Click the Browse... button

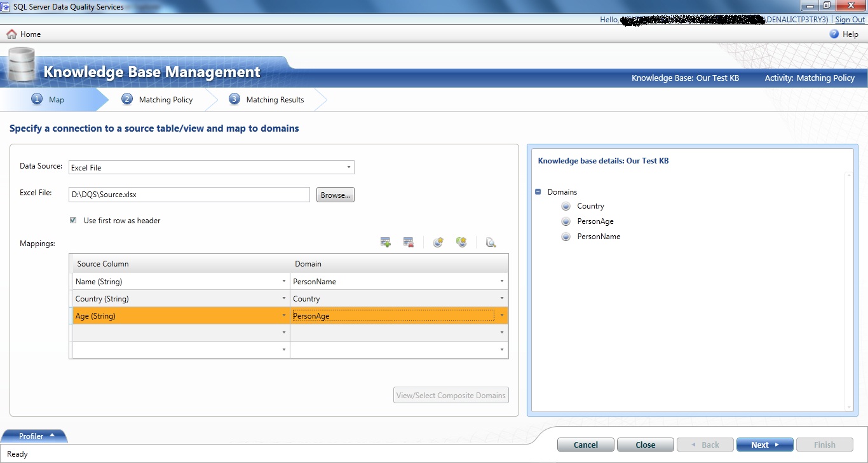click(x=335, y=195)
